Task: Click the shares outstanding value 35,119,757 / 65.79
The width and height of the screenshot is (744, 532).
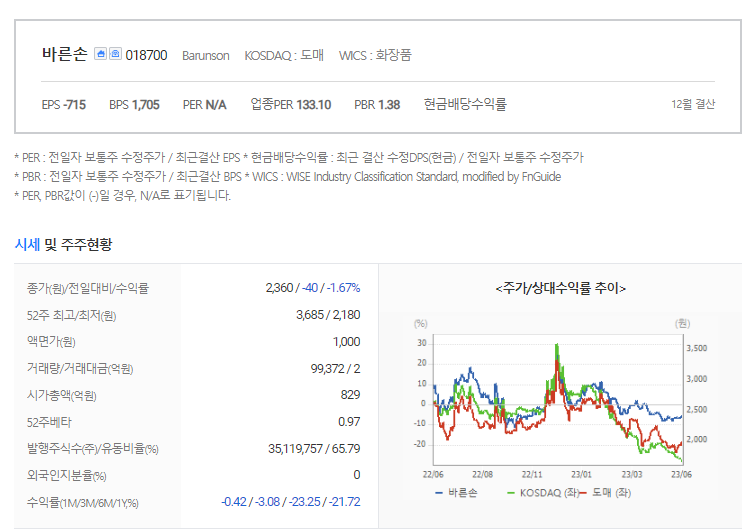Action: click(314, 448)
